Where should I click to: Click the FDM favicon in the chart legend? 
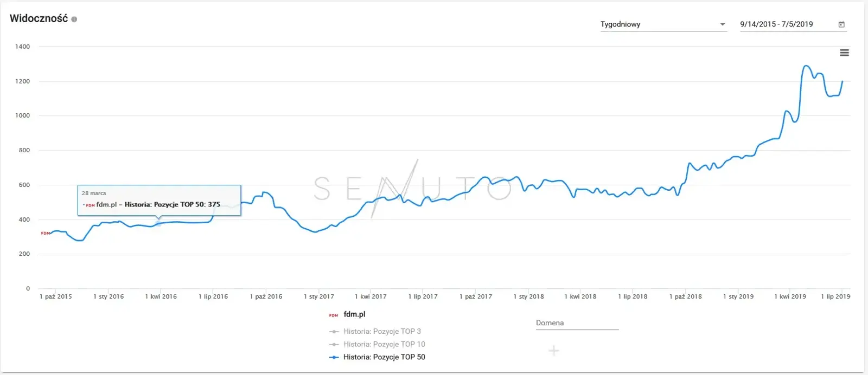point(334,315)
